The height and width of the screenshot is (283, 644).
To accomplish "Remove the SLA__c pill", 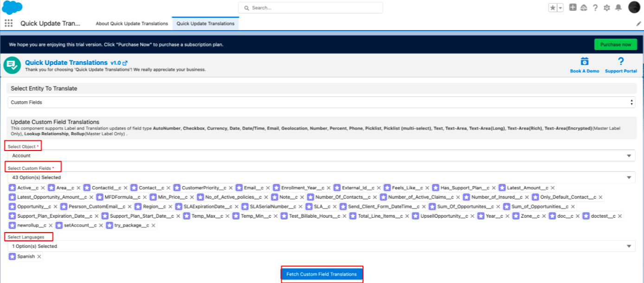I will point(335,207).
